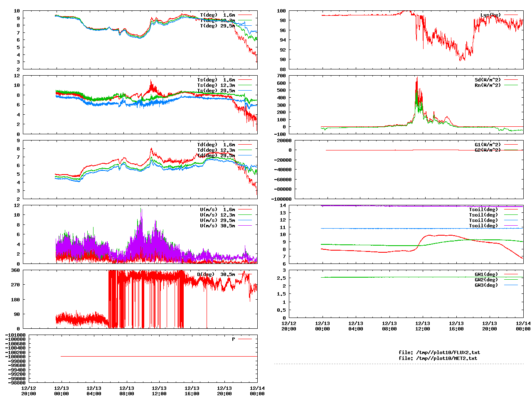Screen dimensions: 532x399
Task: Select the 'Lys(kg)' legend label
Action: [x=490, y=15]
